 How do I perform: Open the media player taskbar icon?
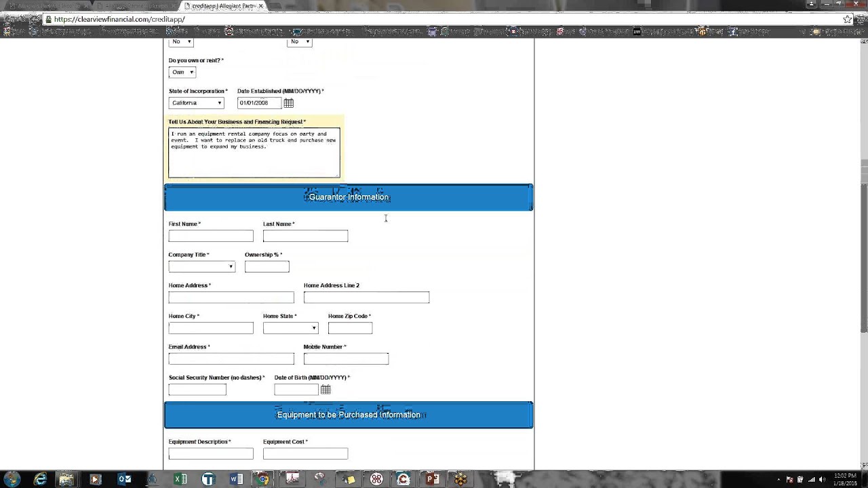95,479
